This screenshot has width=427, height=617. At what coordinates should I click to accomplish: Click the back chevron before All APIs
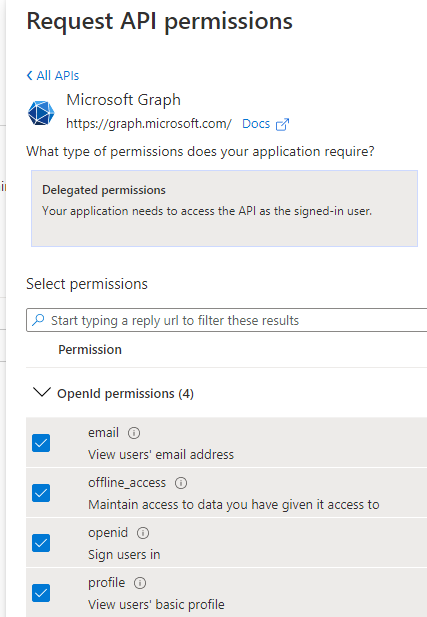[30, 75]
